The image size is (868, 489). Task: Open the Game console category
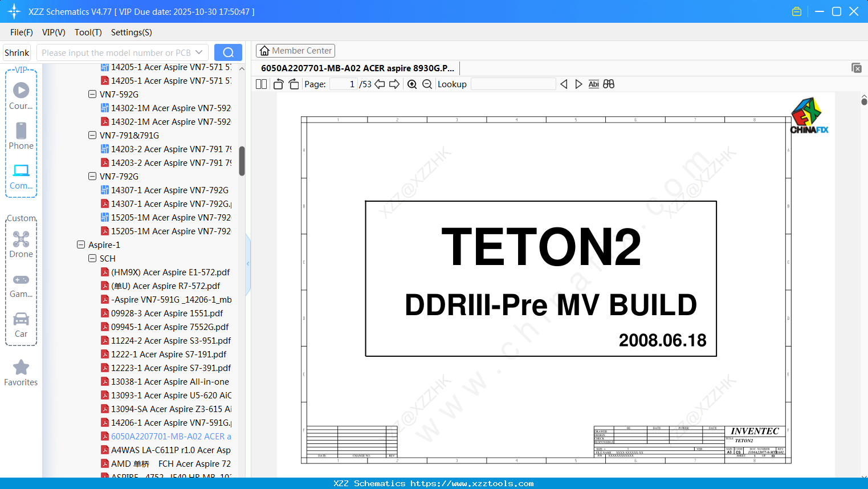coord(21,280)
